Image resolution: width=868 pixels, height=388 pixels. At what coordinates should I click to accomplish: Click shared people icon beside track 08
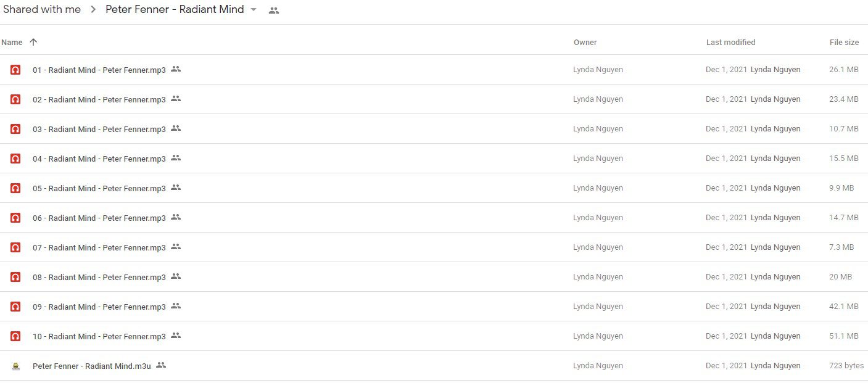176,276
